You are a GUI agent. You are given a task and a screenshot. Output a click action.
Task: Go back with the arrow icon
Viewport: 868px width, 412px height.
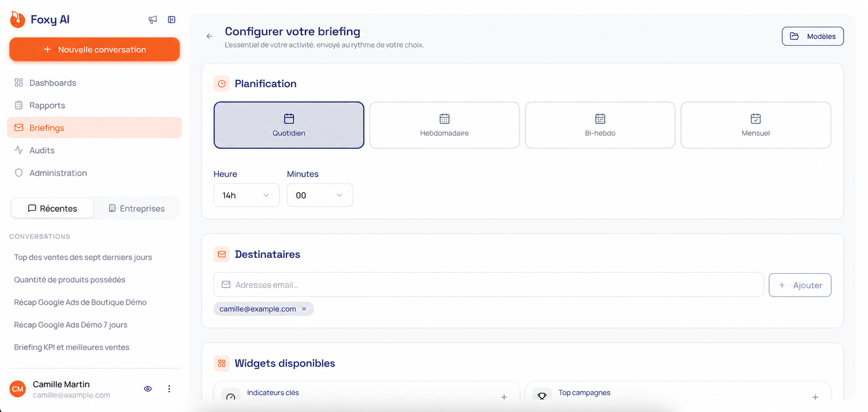209,36
